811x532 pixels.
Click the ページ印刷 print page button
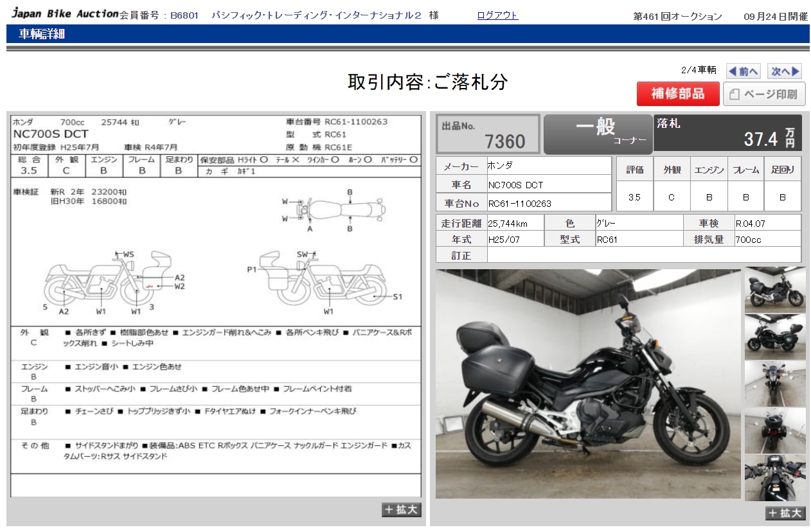[x=764, y=94]
